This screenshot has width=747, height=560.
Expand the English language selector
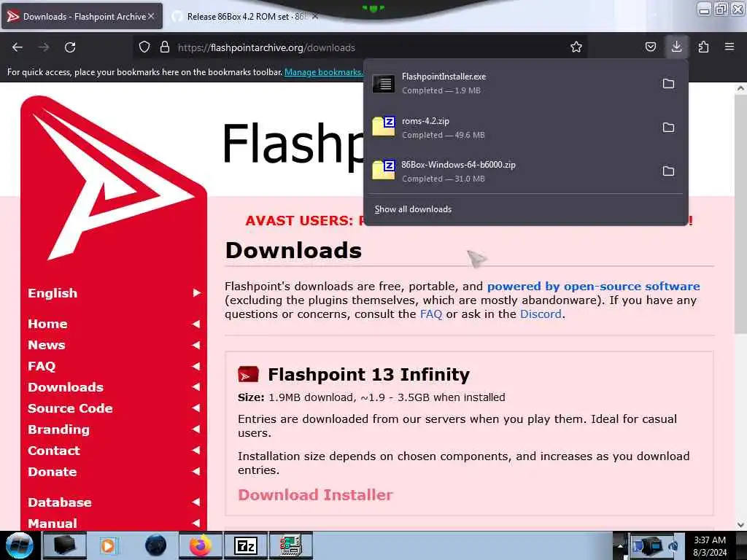coord(114,293)
